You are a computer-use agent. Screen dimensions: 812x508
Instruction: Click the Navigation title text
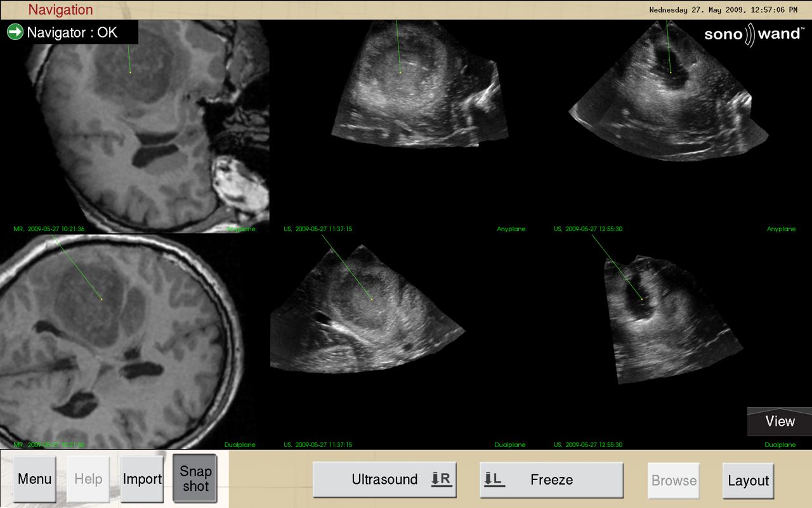click(61, 10)
